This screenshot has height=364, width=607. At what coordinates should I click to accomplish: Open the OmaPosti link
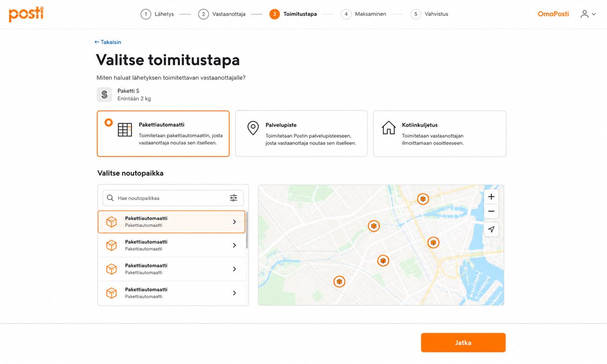click(553, 14)
